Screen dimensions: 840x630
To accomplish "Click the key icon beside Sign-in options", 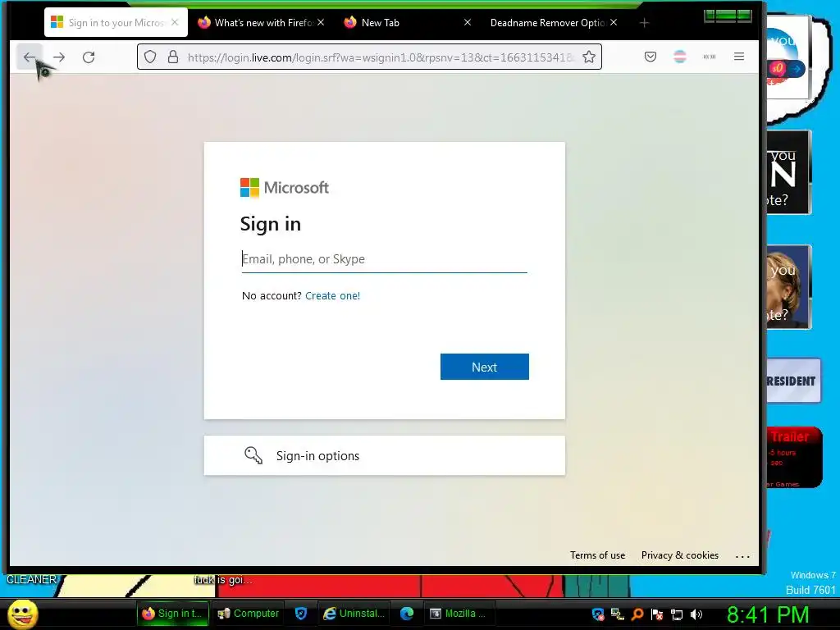I will 253,455.
